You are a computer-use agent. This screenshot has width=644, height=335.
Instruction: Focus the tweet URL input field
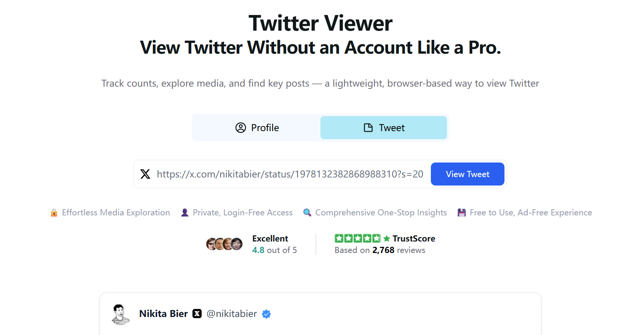coord(290,174)
